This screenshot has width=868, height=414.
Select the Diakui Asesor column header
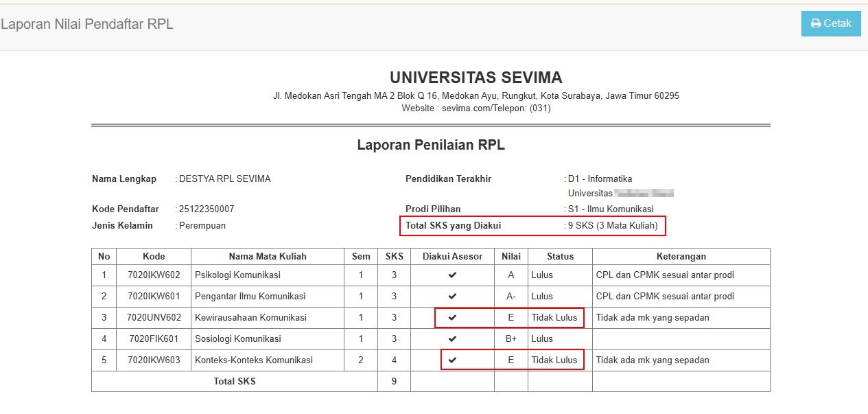pos(452,256)
